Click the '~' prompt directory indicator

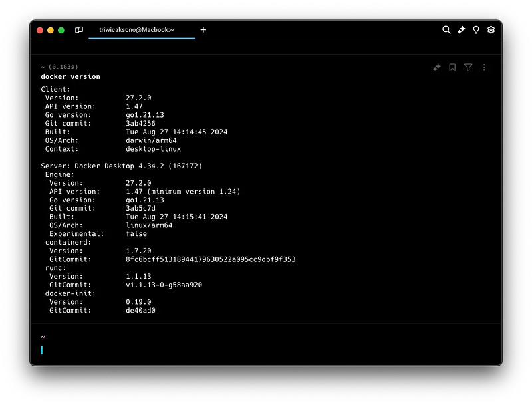[x=43, y=337]
